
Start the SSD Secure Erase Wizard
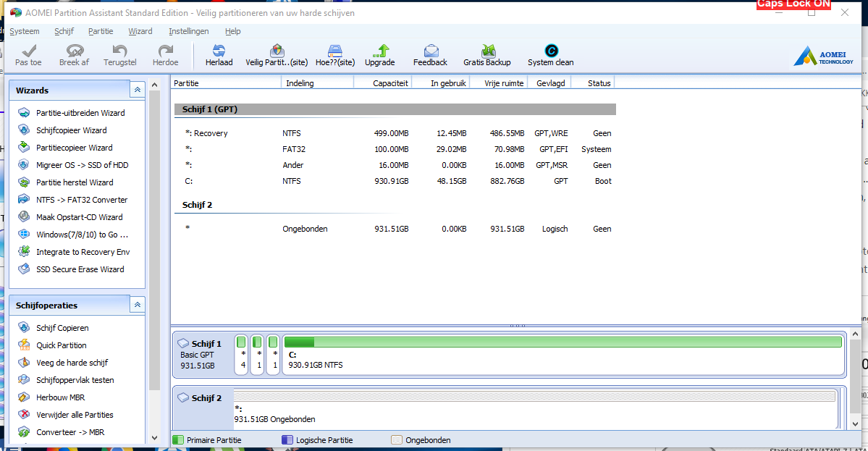[80, 269]
